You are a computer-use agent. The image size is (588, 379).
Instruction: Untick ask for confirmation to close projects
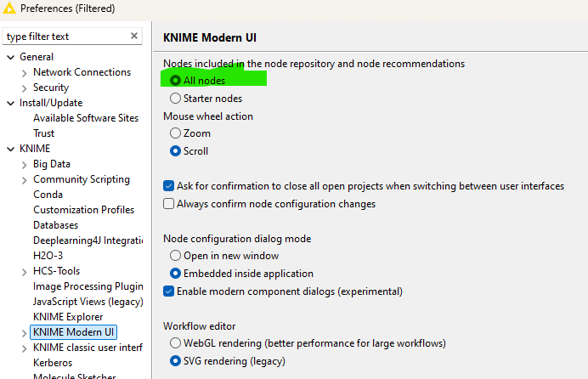pos(169,186)
